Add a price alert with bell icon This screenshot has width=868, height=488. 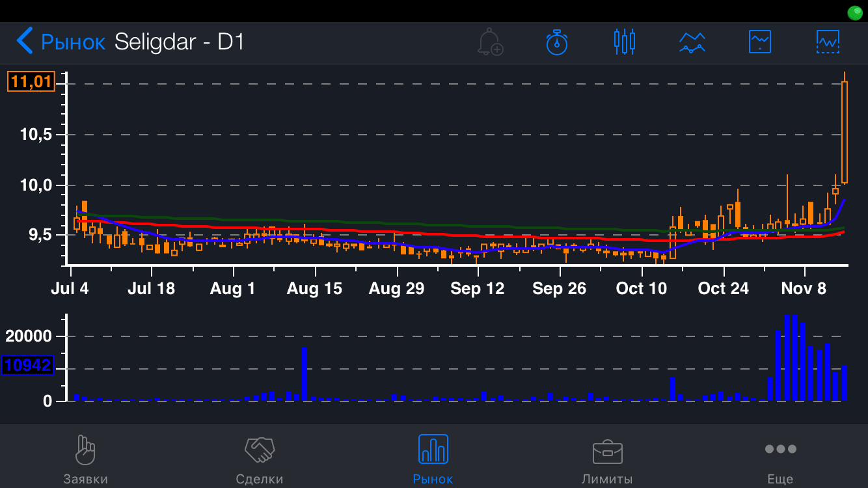coord(490,42)
